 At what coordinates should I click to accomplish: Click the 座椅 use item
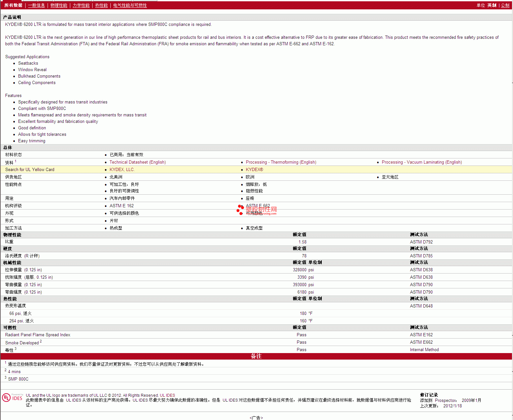click(250, 199)
